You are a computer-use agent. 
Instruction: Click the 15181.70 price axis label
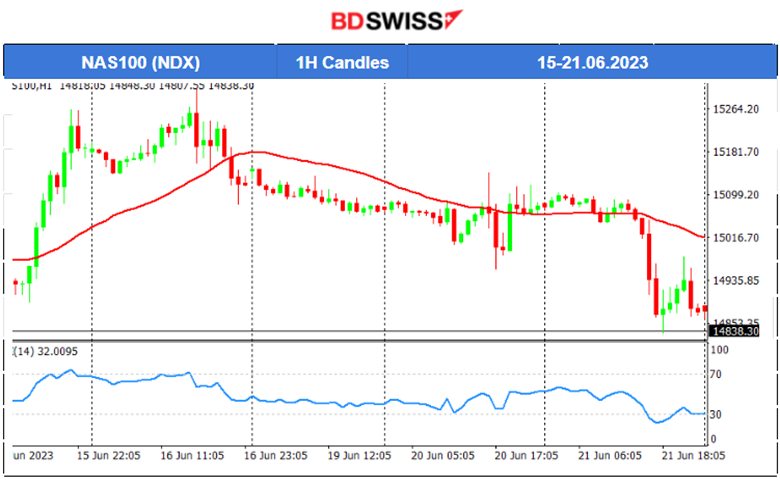[x=736, y=152]
